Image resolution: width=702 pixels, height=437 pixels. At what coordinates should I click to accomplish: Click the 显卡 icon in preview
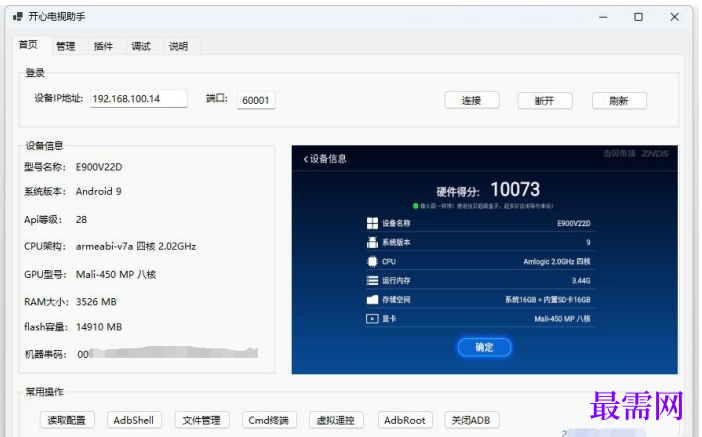point(372,319)
